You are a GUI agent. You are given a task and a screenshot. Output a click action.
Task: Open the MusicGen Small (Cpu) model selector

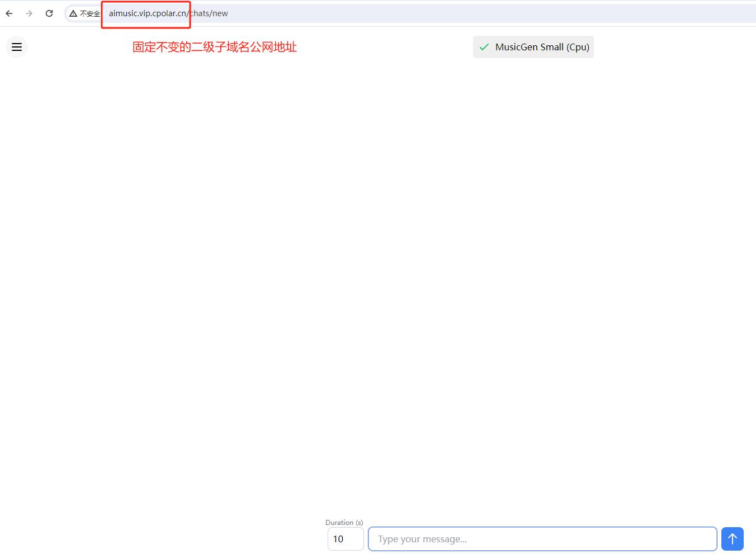pyautogui.click(x=533, y=47)
